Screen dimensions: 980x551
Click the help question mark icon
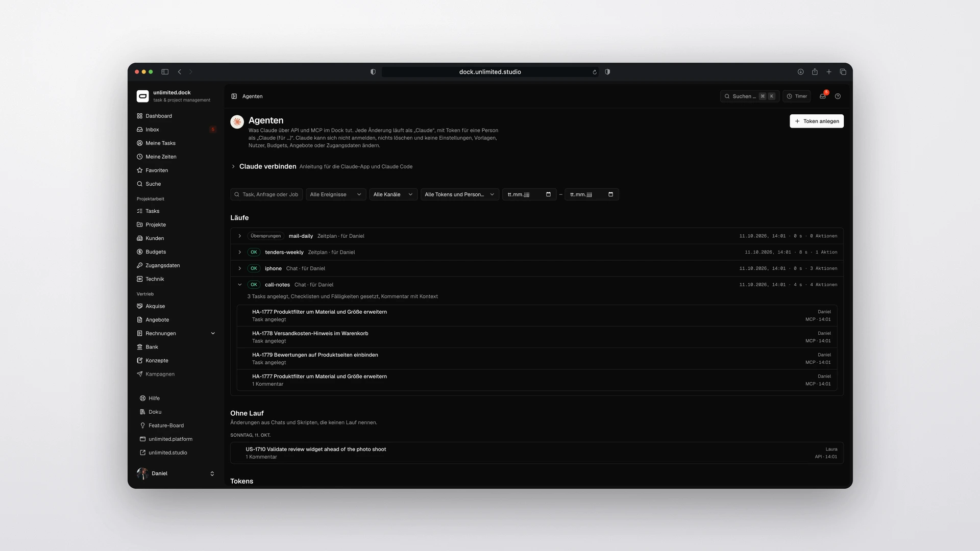pos(838,96)
